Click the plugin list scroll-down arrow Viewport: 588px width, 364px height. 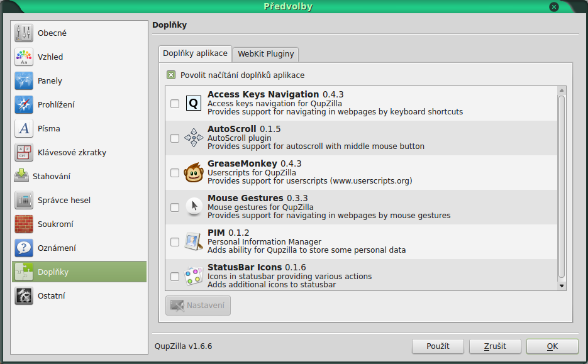coord(562,285)
